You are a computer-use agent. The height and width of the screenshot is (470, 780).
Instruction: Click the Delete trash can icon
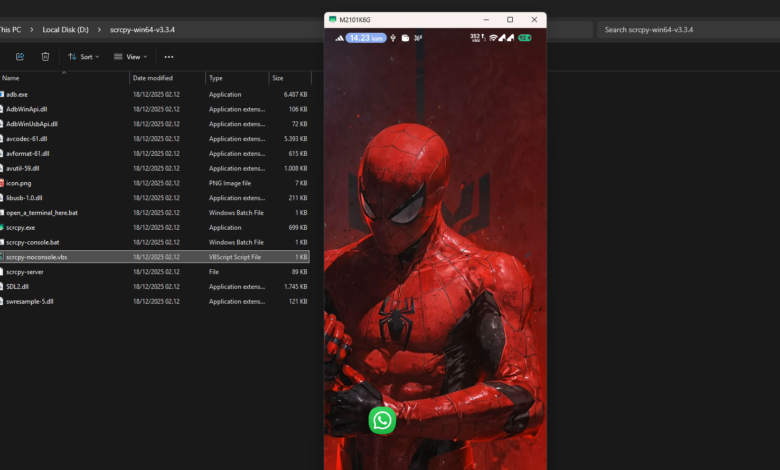(45, 57)
